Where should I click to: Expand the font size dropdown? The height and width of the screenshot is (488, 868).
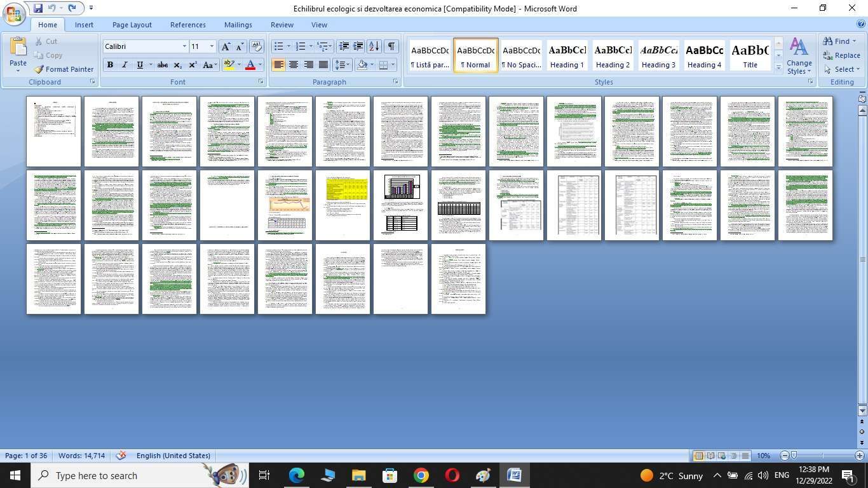(x=212, y=46)
